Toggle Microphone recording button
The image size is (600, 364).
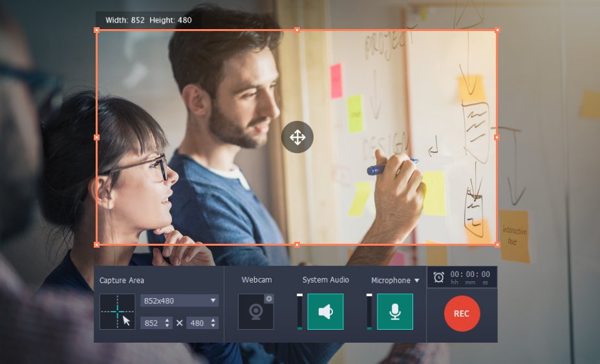click(395, 312)
